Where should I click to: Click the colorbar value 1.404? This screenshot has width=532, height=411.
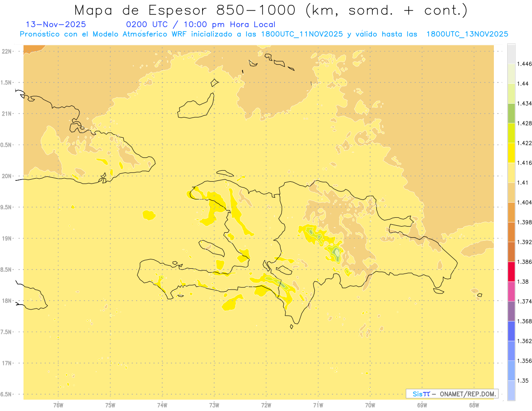524,202
